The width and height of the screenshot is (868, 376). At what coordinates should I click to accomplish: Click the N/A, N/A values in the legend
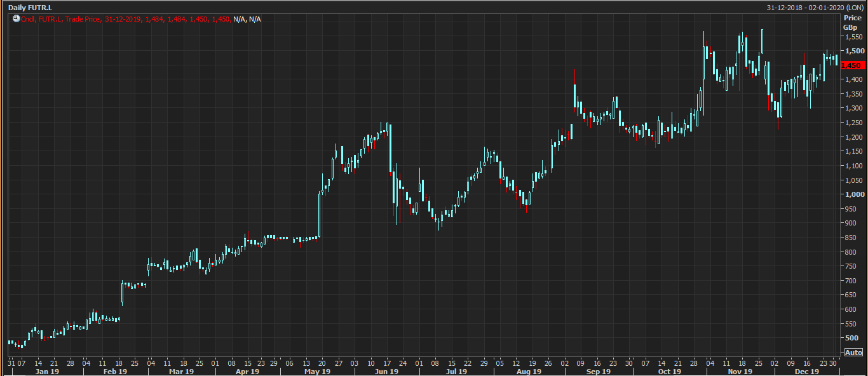coord(247,19)
